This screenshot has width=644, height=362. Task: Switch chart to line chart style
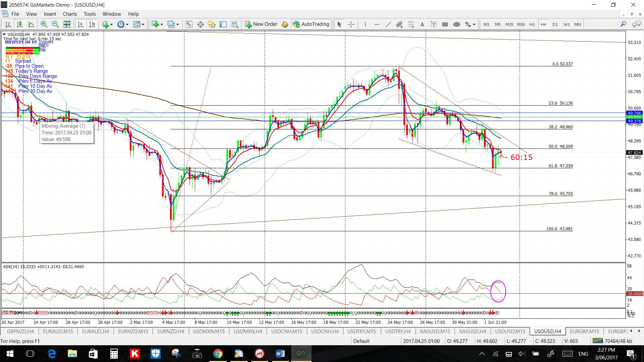[x=31, y=24]
